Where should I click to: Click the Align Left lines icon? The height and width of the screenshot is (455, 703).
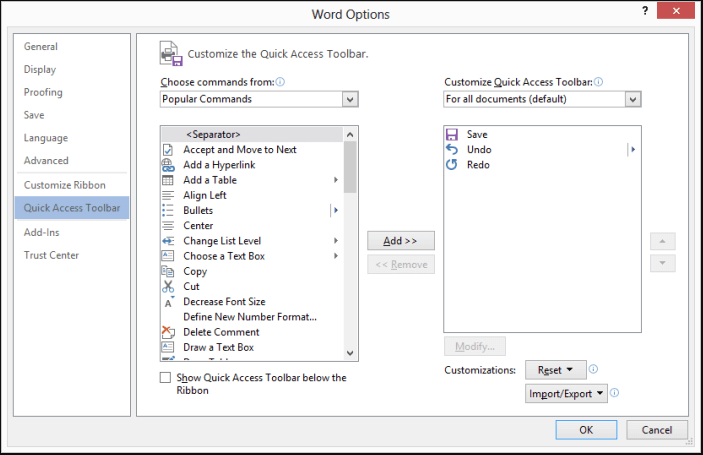coord(168,195)
